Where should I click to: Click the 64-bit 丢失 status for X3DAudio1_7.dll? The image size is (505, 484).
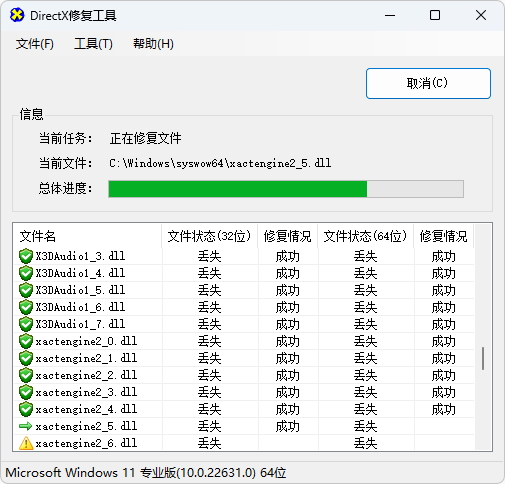point(365,325)
